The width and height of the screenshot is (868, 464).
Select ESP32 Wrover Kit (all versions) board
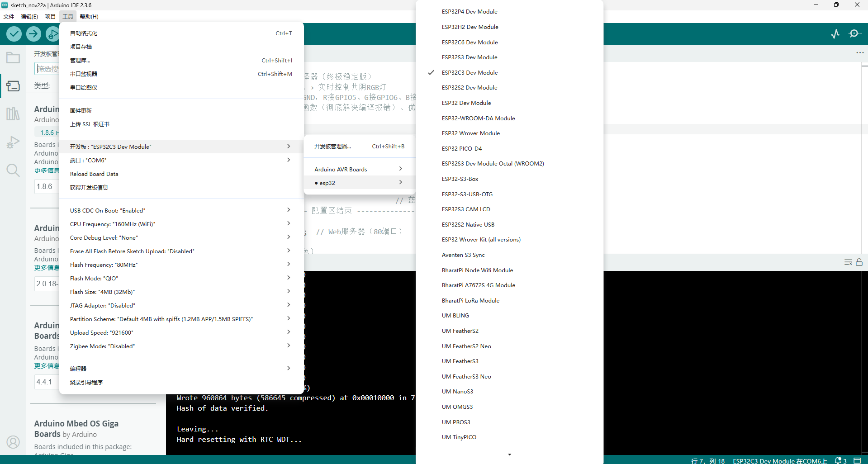(x=509, y=240)
